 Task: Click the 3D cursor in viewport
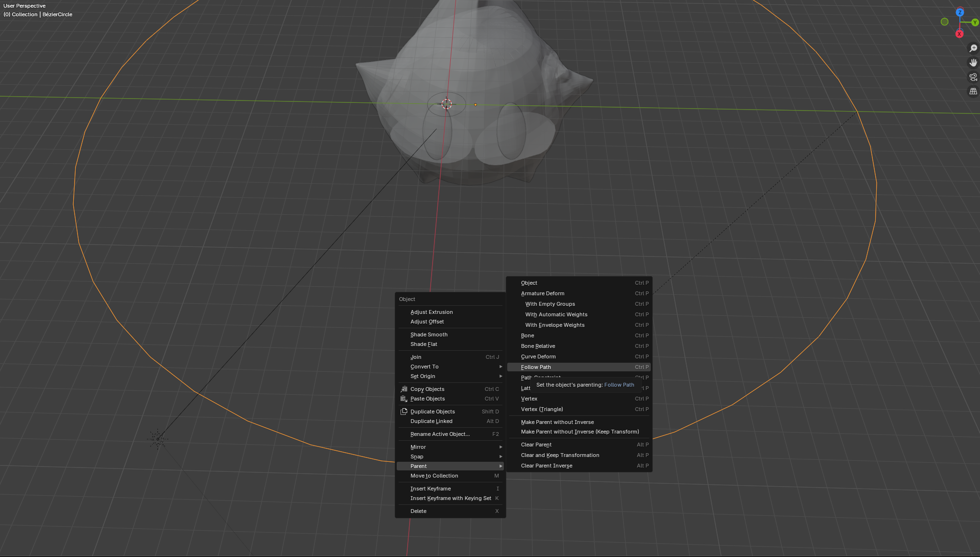[x=446, y=104]
